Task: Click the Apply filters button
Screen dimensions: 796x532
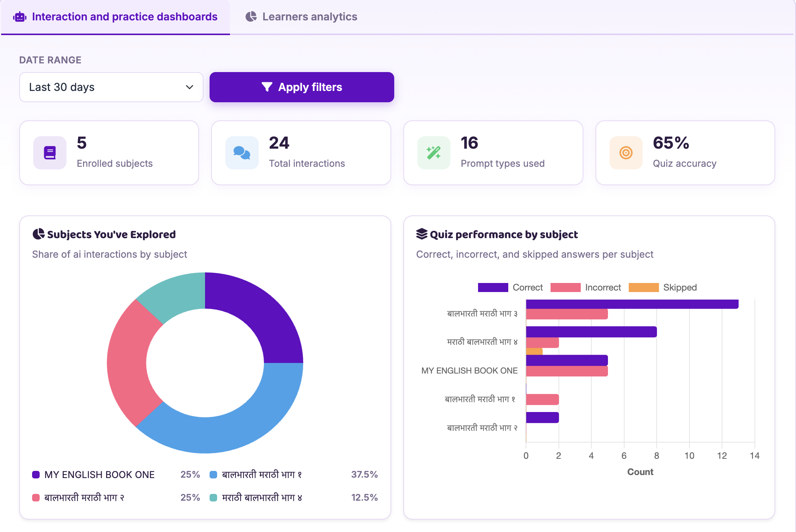Action: coord(302,87)
